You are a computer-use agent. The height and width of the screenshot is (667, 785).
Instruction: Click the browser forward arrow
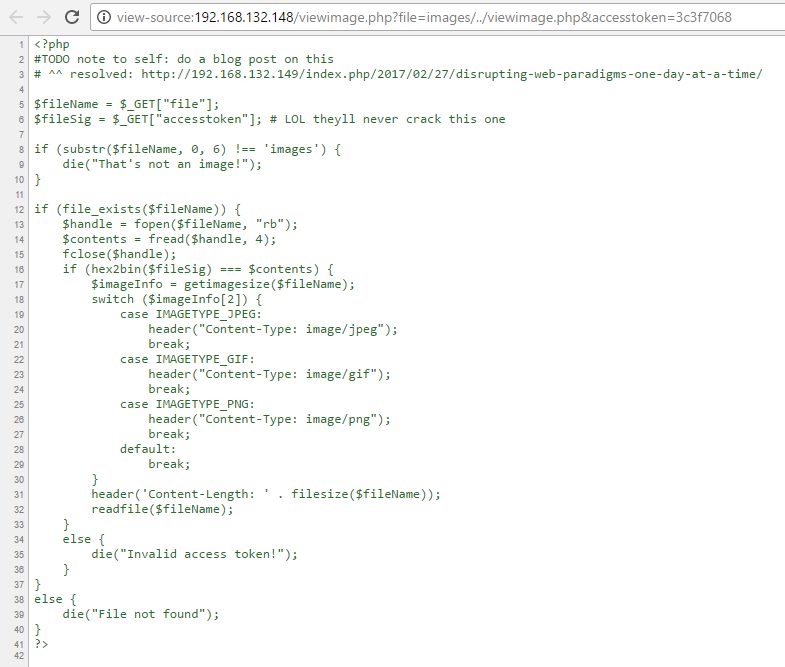[x=44, y=17]
